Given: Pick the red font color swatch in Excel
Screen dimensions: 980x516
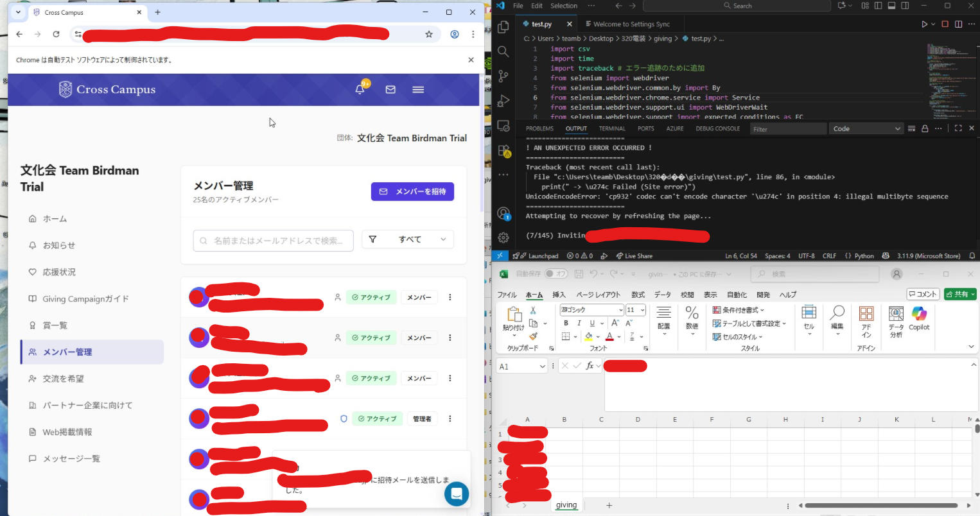Looking at the screenshot, I should (x=609, y=337).
